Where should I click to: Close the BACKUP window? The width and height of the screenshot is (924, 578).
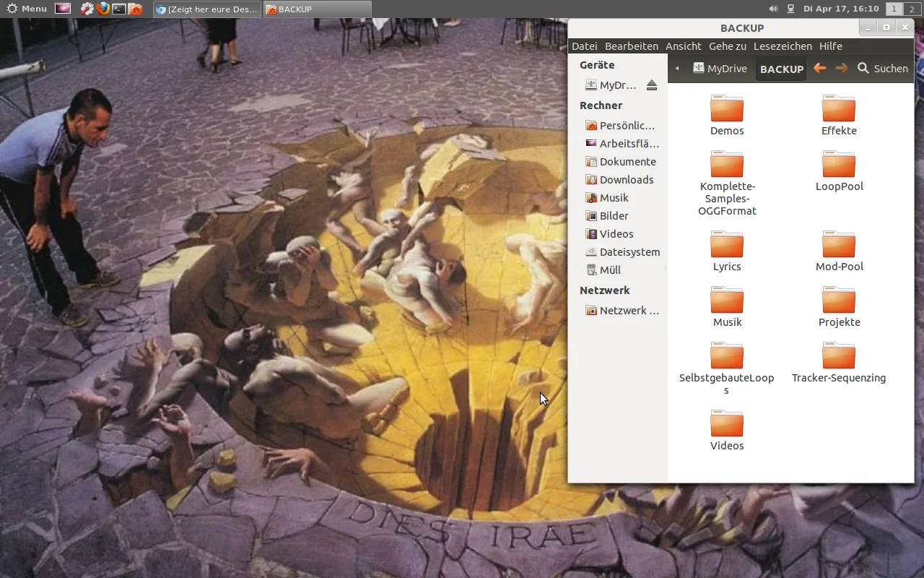pyautogui.click(x=905, y=28)
